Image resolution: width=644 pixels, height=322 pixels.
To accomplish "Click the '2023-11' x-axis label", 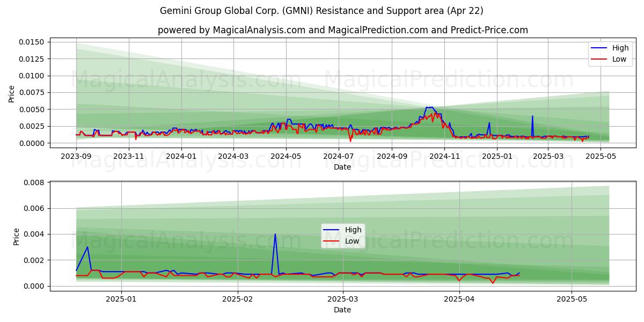I will (x=129, y=156).
